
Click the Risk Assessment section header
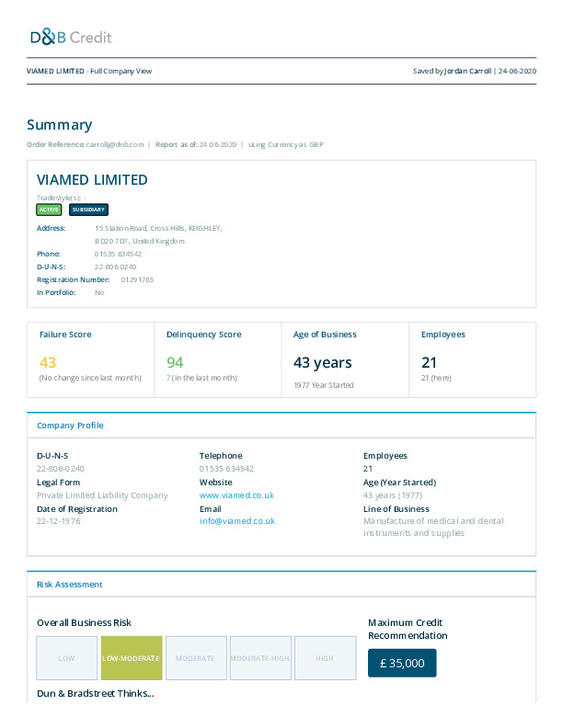coord(70,585)
